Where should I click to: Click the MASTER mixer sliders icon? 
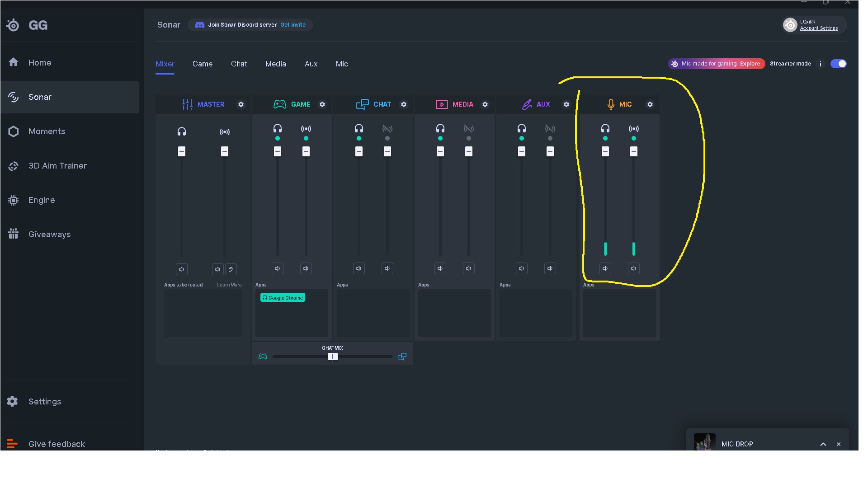pos(187,104)
